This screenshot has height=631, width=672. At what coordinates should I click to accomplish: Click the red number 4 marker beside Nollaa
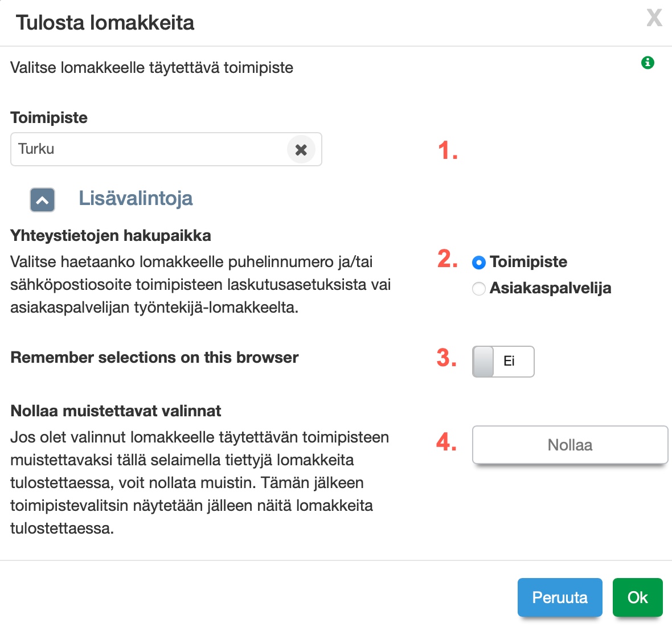(446, 442)
